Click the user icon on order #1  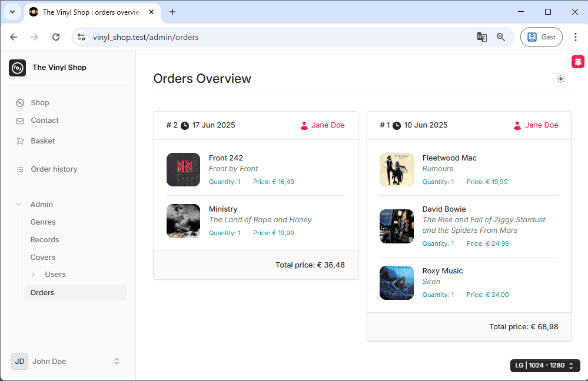coord(517,125)
